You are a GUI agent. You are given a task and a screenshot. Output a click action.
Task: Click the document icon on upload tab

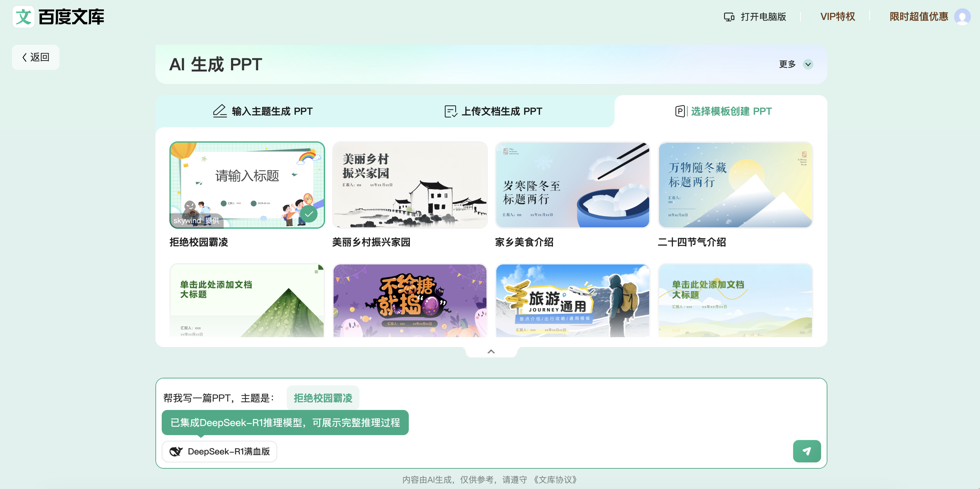coord(450,112)
